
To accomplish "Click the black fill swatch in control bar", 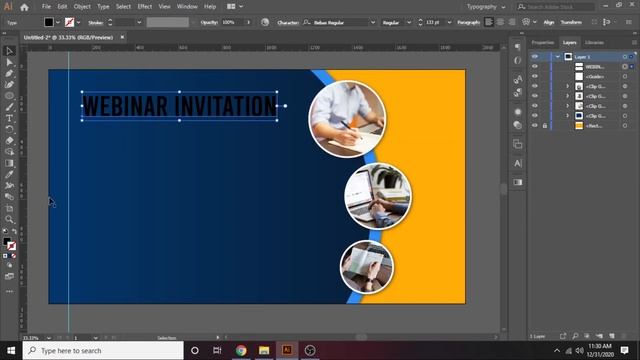I will [49, 22].
